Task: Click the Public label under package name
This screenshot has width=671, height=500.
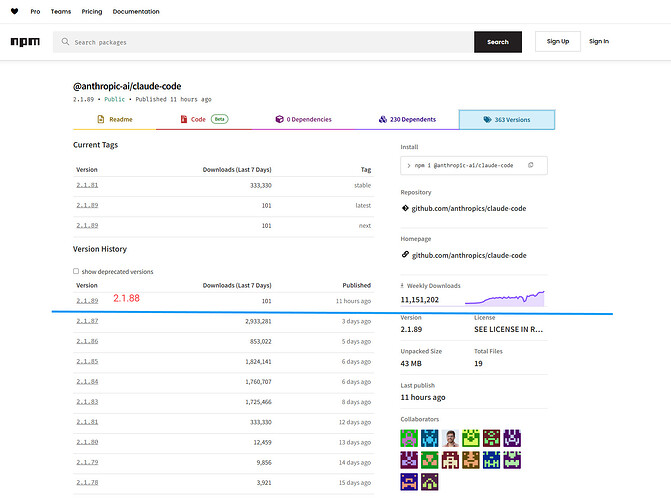Action: click(115, 99)
